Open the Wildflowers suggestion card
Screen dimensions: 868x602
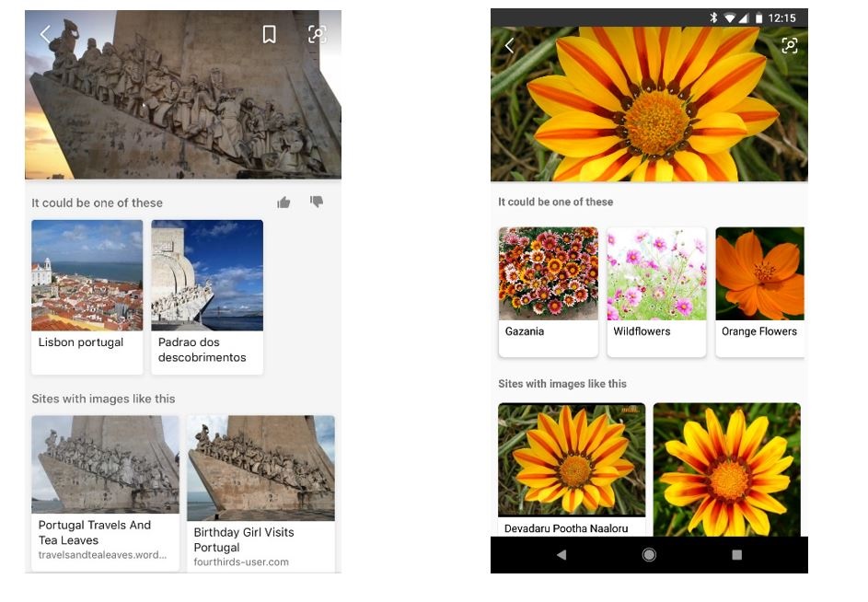tap(656, 292)
